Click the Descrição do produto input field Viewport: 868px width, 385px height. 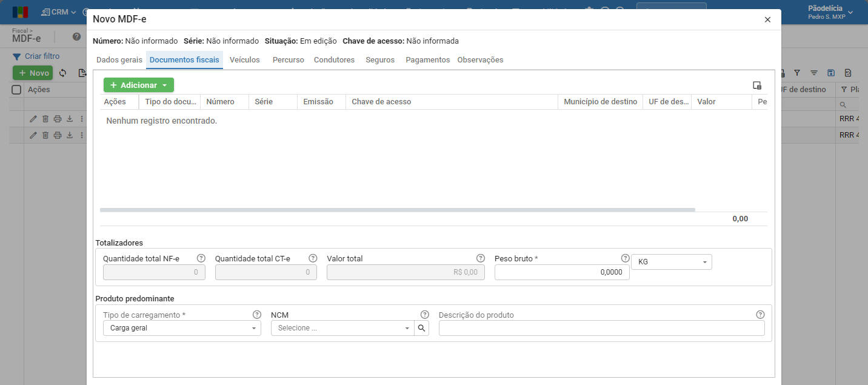point(602,328)
